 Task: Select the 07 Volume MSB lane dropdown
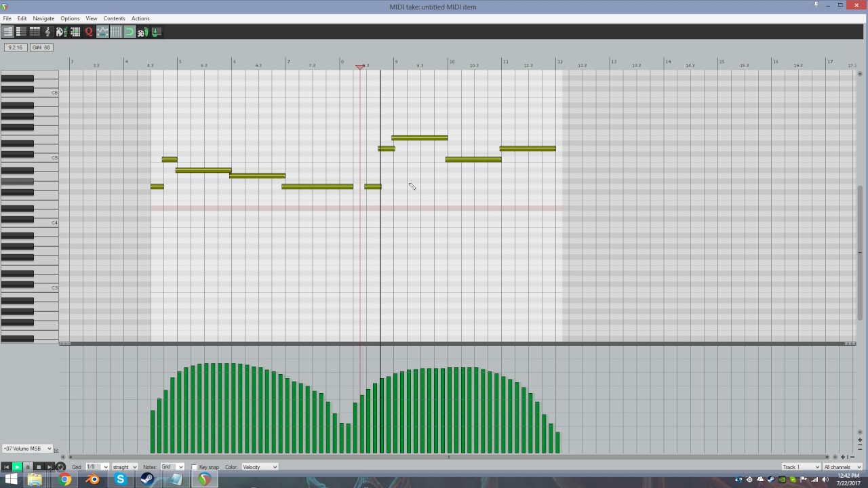pos(27,449)
